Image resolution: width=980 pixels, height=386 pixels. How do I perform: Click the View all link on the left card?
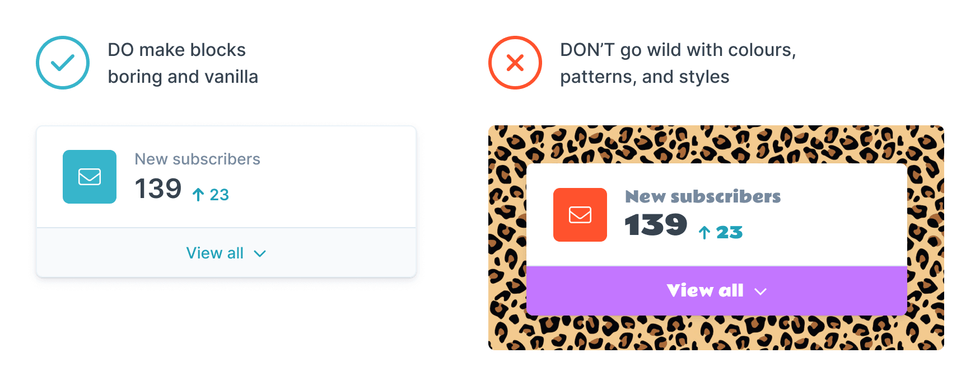[x=215, y=253]
